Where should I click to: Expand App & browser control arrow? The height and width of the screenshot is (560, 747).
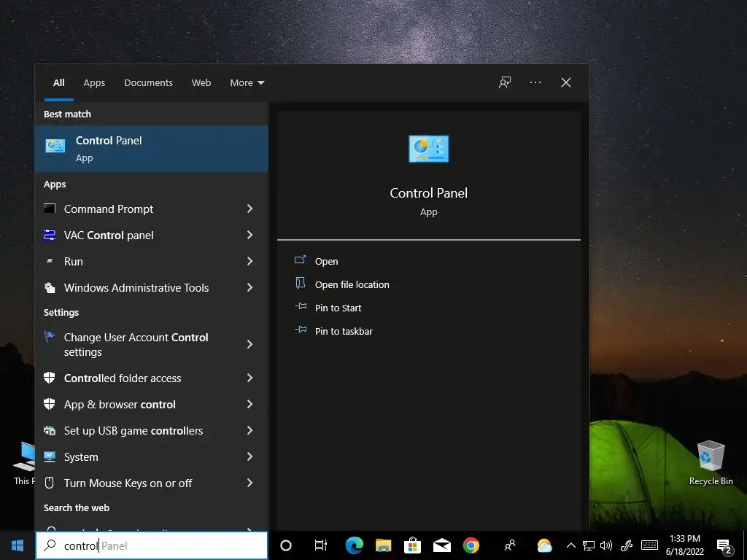coord(249,404)
